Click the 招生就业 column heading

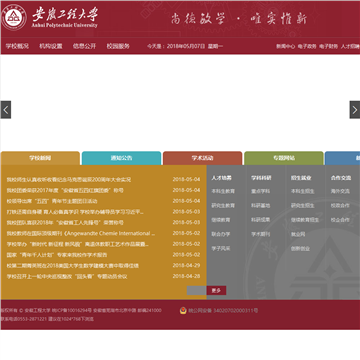pos(301,178)
